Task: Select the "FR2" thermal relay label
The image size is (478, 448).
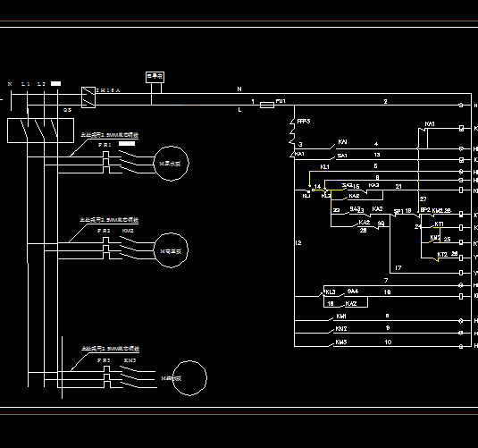Action: point(104,231)
